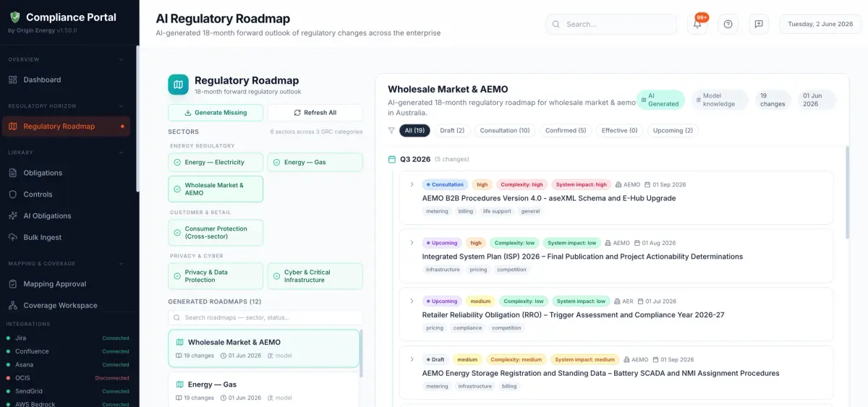
Task: Select the Consultation (10) filter tab
Action: point(505,131)
